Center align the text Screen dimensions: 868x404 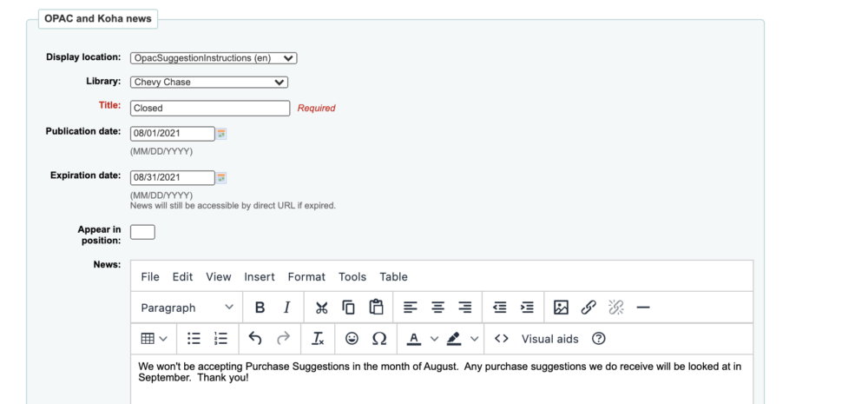coord(437,308)
